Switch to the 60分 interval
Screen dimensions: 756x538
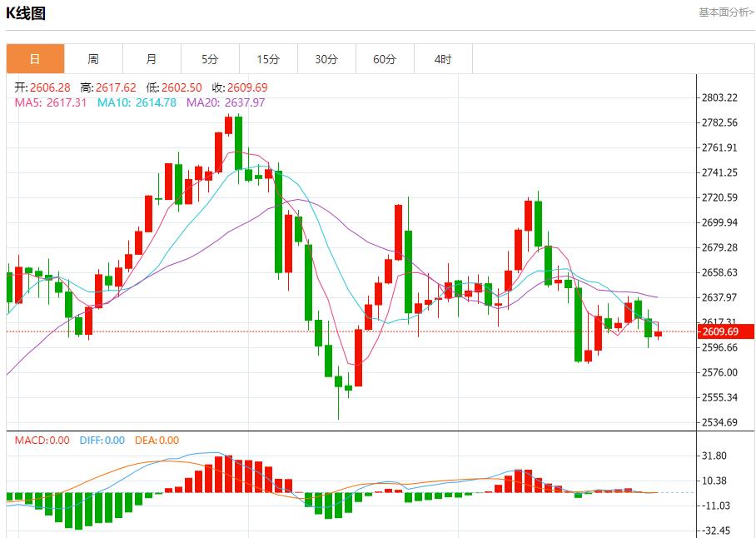click(x=385, y=58)
